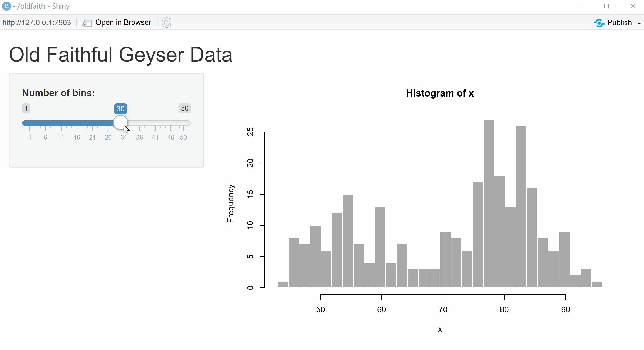644x350 pixels.
Task: Click the slider maximum value badge 50
Action: [x=184, y=108]
